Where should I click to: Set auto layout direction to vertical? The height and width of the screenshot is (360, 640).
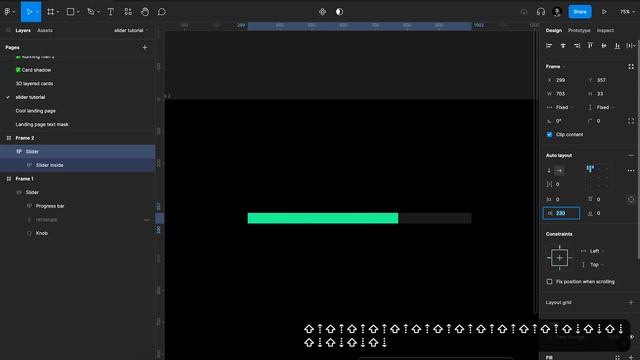pos(549,171)
